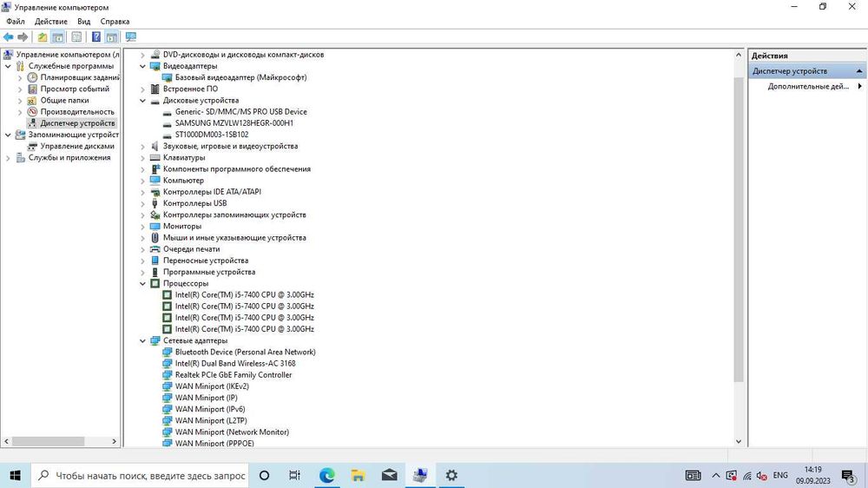Collapse the Видеоадаптеры category
This screenshot has width=868, height=488.
tap(143, 66)
